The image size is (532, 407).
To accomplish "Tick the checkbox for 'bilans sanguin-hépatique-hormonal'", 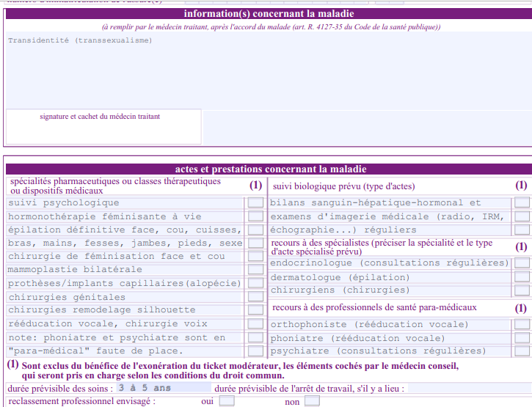I will tap(522, 202).
